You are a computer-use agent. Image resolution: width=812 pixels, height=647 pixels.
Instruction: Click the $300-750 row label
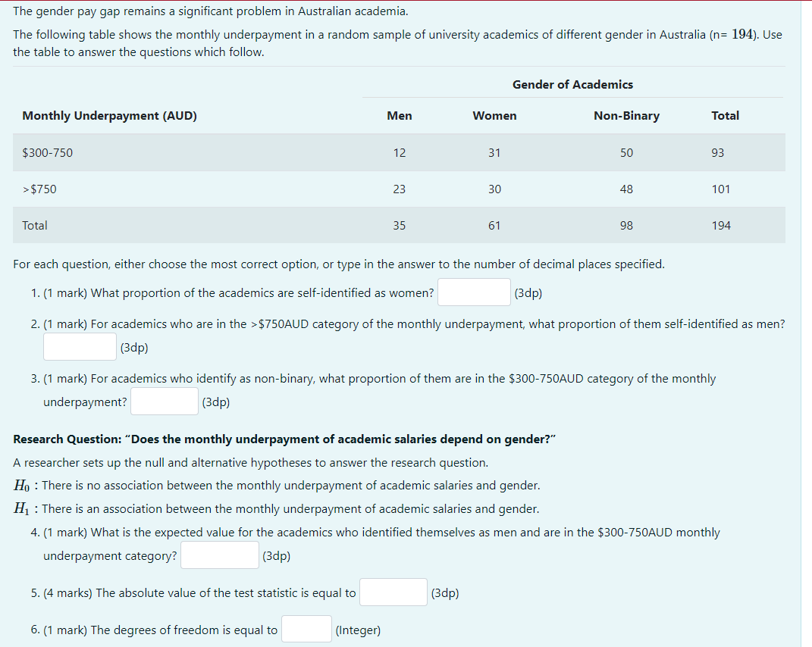tap(48, 153)
